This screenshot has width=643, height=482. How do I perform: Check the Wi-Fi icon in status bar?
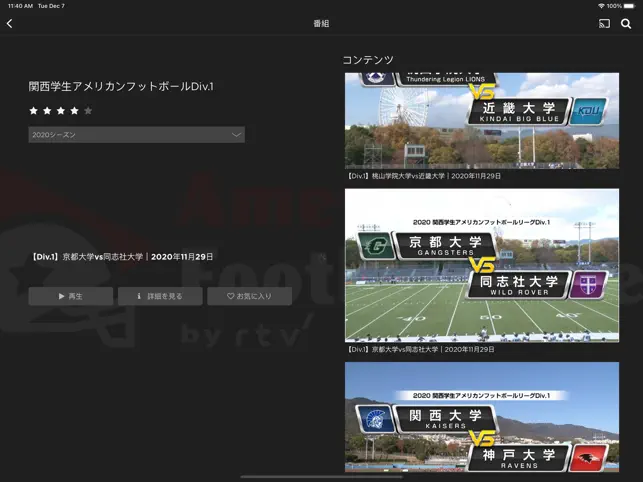pyautogui.click(x=601, y=6)
